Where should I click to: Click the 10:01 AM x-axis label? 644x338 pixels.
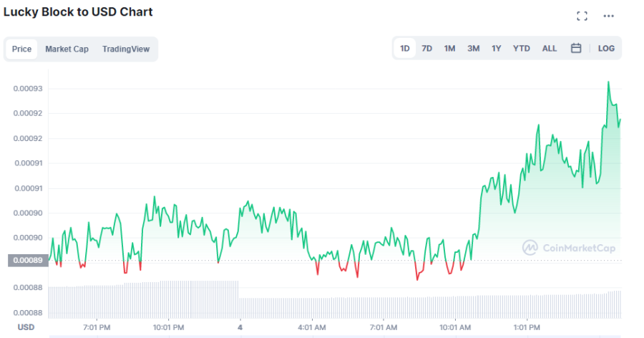454,328
